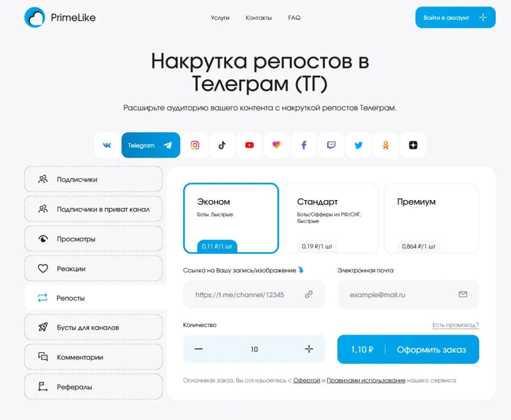Select the Instagram icon

[195, 145]
